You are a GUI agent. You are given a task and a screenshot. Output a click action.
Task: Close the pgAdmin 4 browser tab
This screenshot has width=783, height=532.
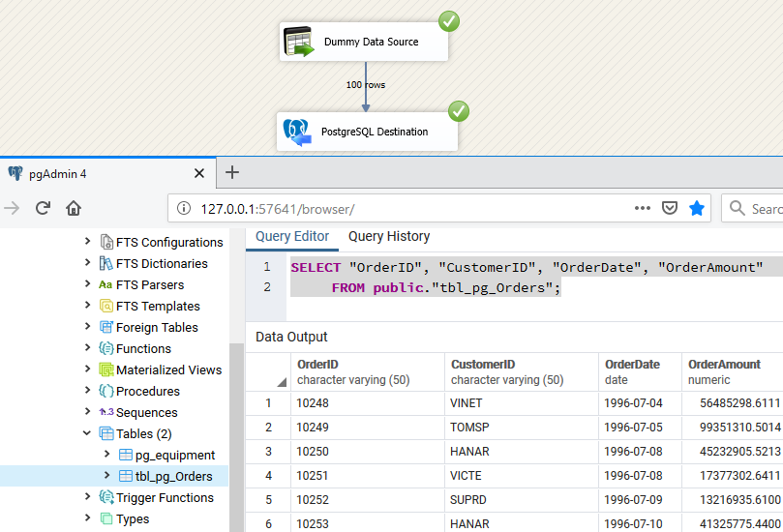pos(199,173)
